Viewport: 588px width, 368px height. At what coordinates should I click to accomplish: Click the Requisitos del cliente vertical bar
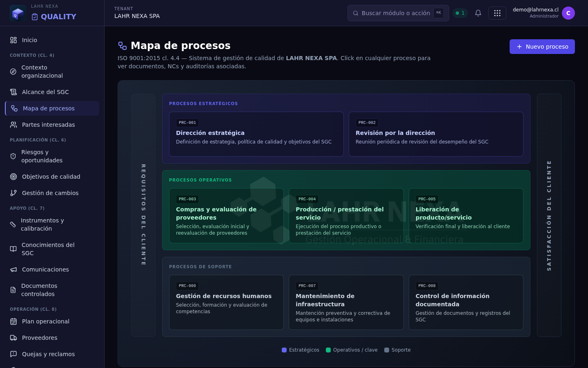tap(143, 215)
